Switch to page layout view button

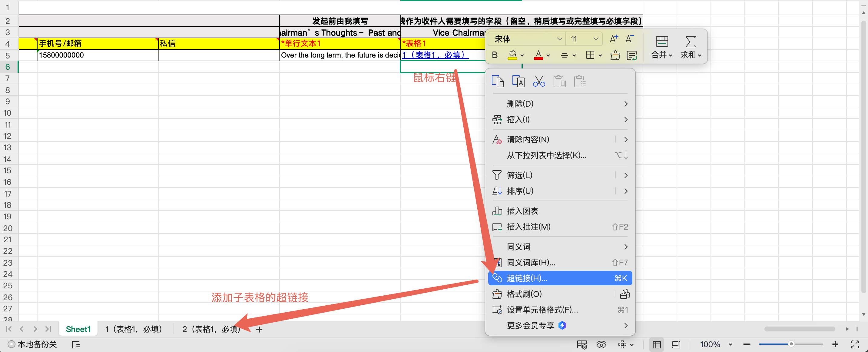pos(676,344)
